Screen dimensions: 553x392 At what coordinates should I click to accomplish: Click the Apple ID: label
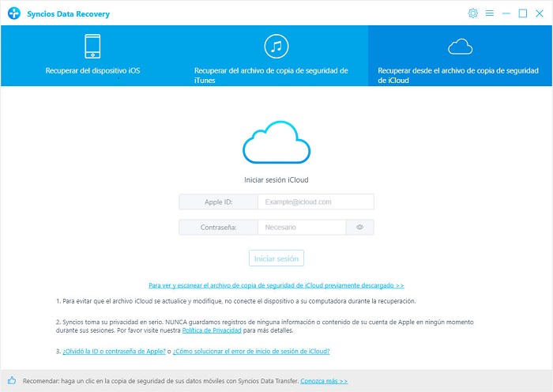pos(218,202)
